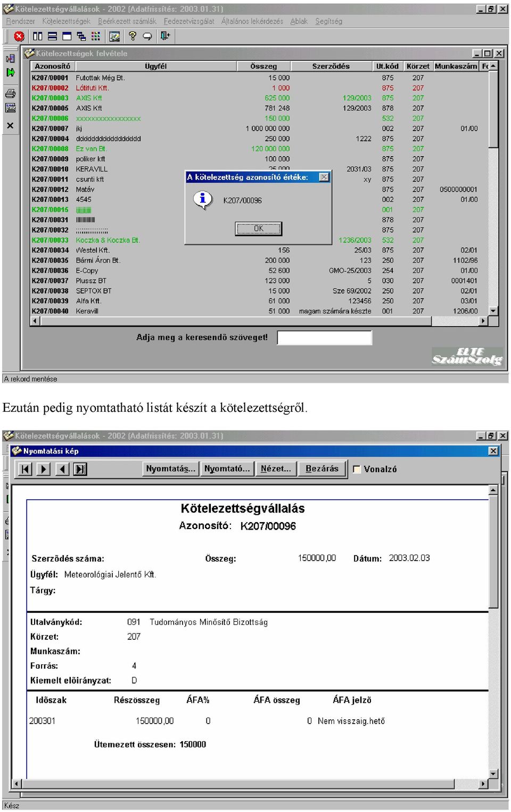Select row K207/00040 Keravill

pyautogui.click(x=260, y=311)
